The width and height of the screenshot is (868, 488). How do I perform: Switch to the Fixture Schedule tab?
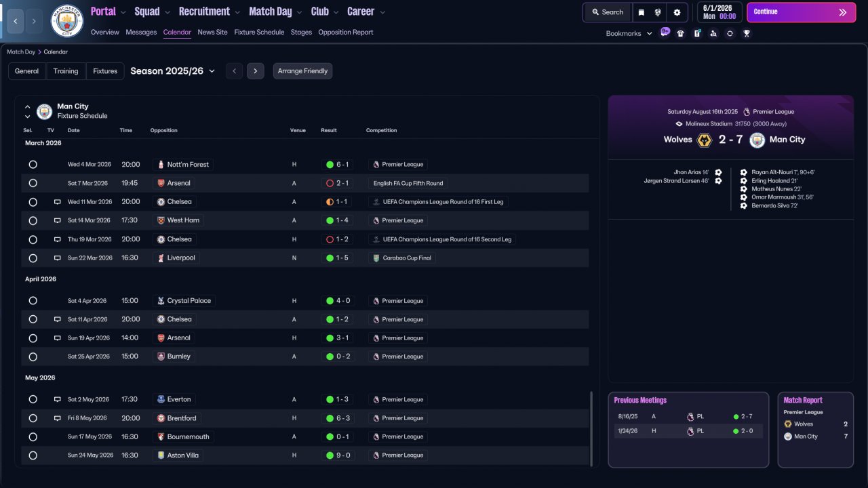[259, 32]
